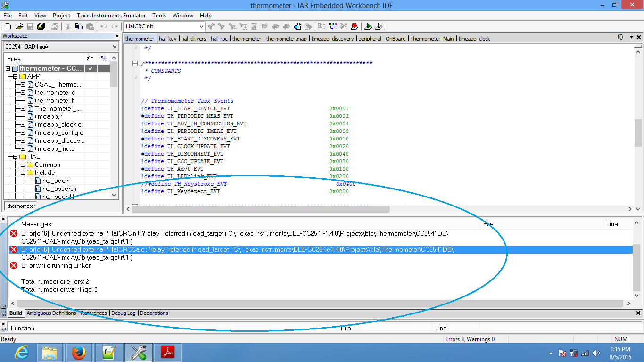
Task: Expand the timeapp_clock.c tree node
Action: coord(23,124)
